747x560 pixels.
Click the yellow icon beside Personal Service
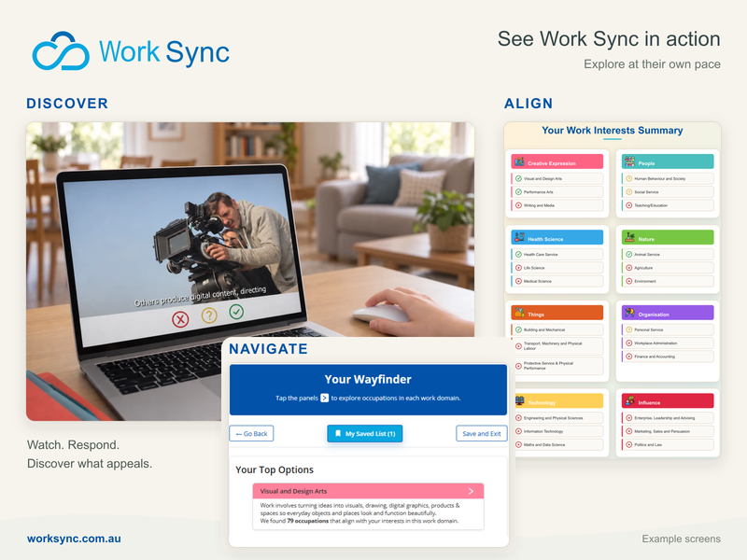click(628, 329)
